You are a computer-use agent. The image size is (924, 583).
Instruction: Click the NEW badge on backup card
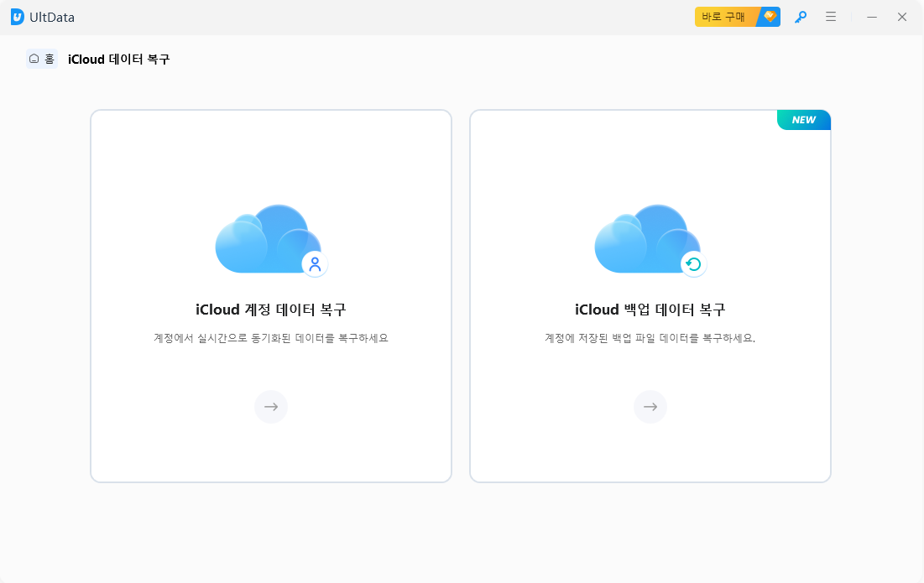pos(804,120)
